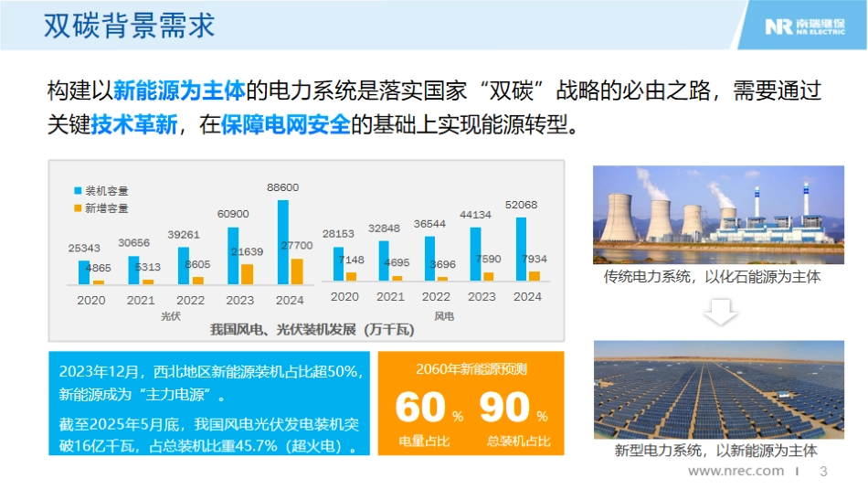
Task: Click the blue 装机容量 legend swatch
Action: [x=78, y=190]
